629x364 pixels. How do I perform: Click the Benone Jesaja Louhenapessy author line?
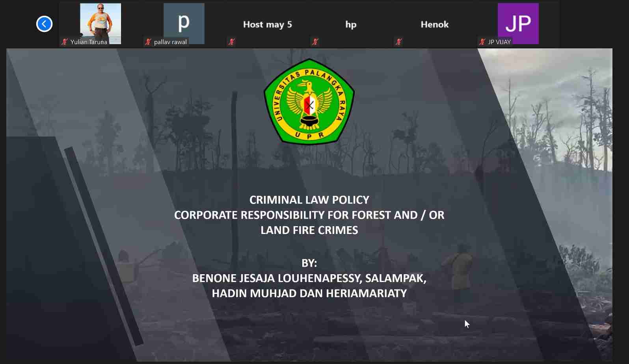pyautogui.click(x=309, y=278)
